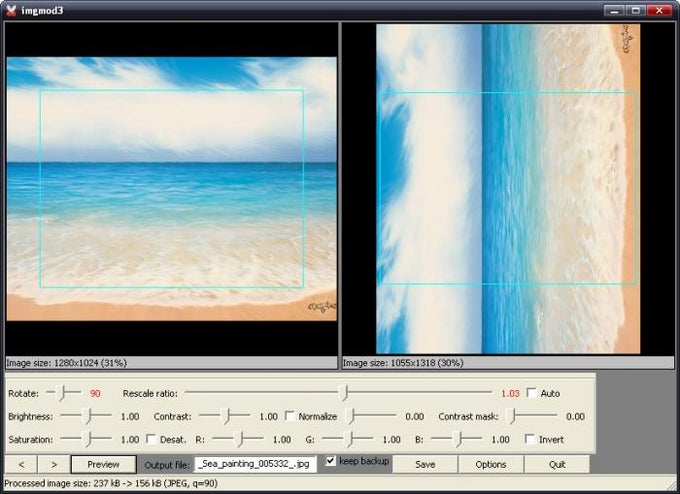Save the processed image
This screenshot has width=680, height=494.
425,465
